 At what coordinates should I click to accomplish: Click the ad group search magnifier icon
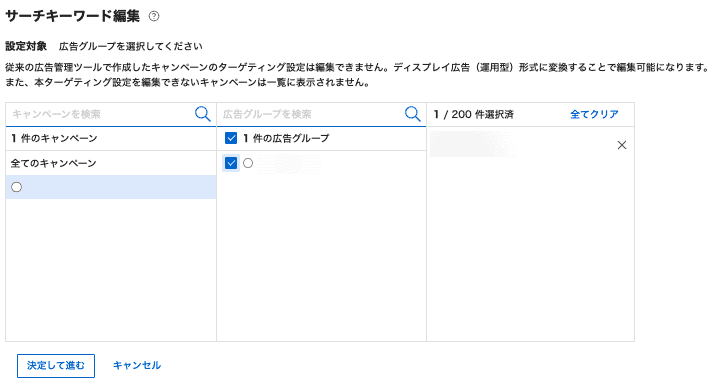coord(412,114)
